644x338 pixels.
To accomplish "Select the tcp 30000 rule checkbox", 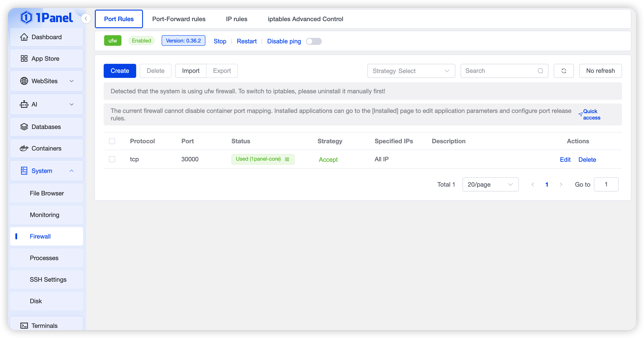I will click(x=112, y=159).
